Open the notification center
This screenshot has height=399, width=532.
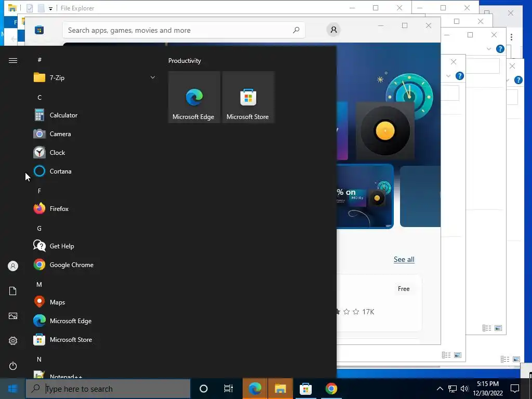[x=515, y=389]
